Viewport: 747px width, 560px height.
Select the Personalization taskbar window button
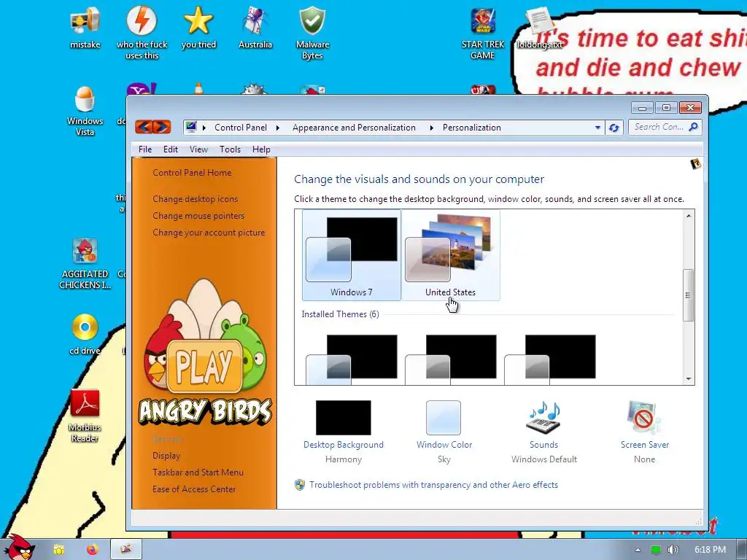point(126,550)
